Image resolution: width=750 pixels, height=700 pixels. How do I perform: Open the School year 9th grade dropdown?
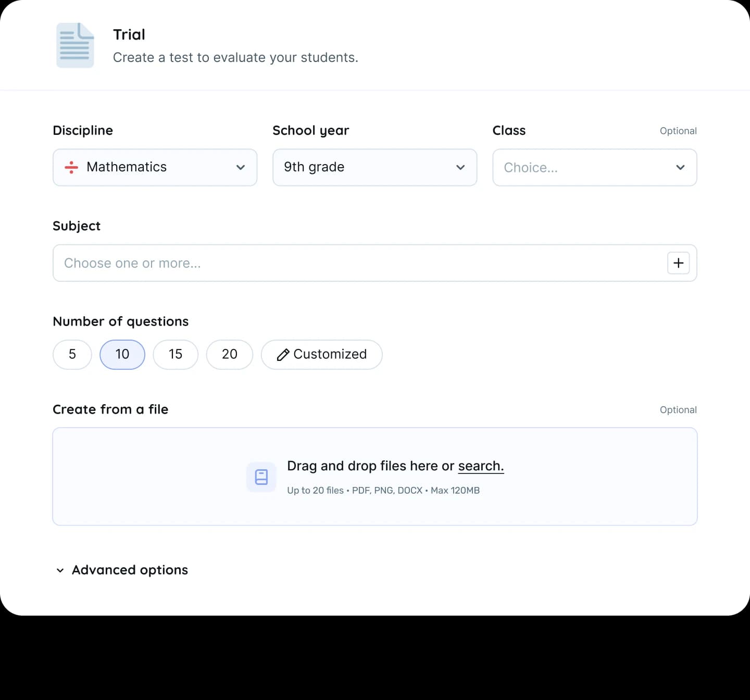coord(375,167)
